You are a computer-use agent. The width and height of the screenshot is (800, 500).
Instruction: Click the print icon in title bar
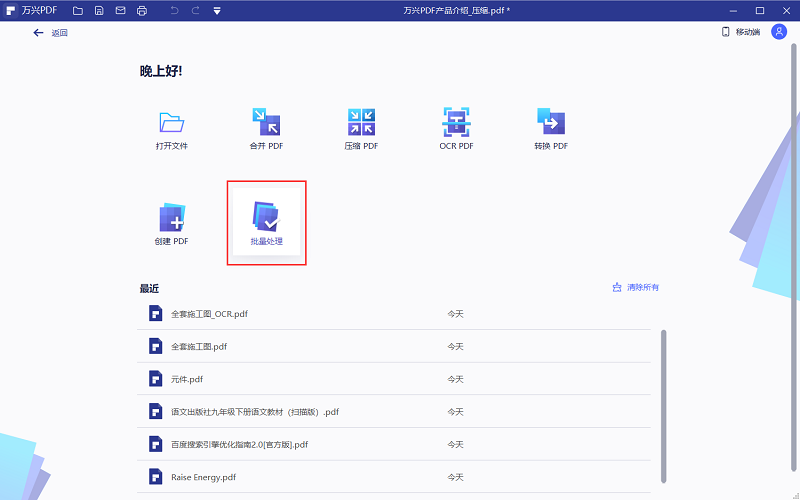coord(142,10)
